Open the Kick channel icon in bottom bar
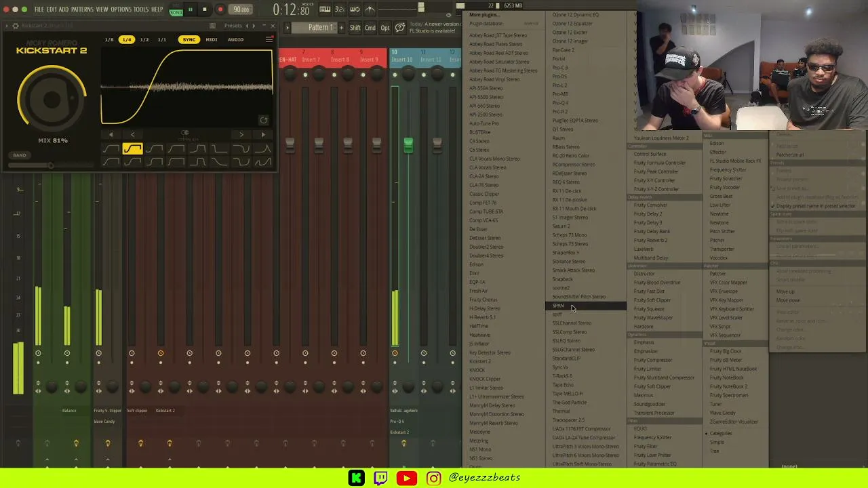Screen dimensions: 868x488 click(x=356, y=479)
